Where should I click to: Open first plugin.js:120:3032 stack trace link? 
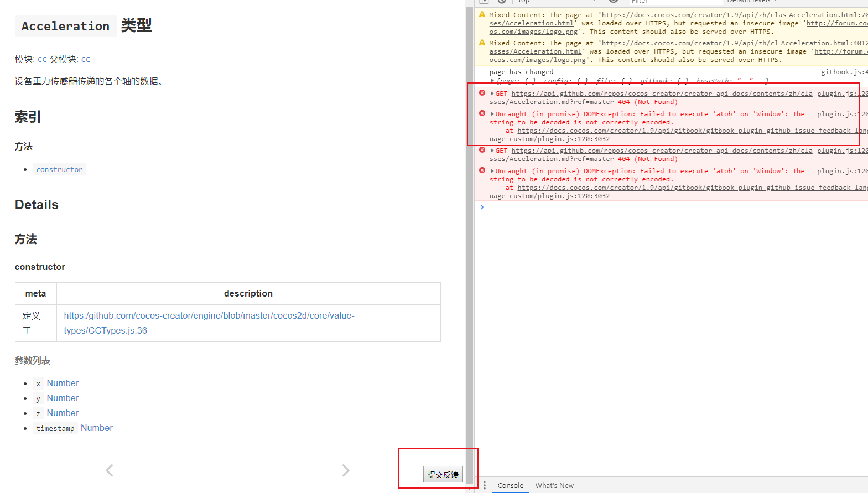pyautogui.click(x=678, y=135)
